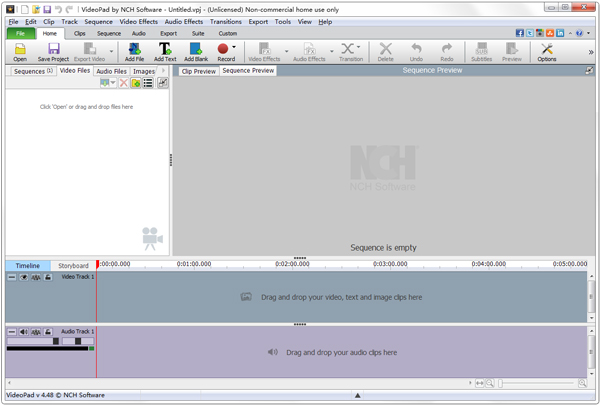Image resolution: width=600 pixels, height=405 pixels.
Task: Click the Add Blank toolbar icon
Action: [196, 52]
